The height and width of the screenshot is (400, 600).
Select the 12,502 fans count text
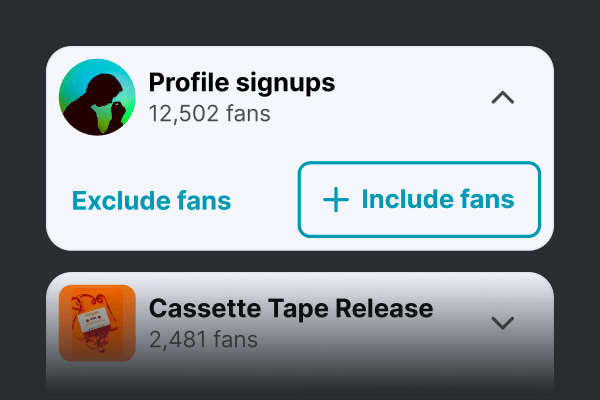209,114
